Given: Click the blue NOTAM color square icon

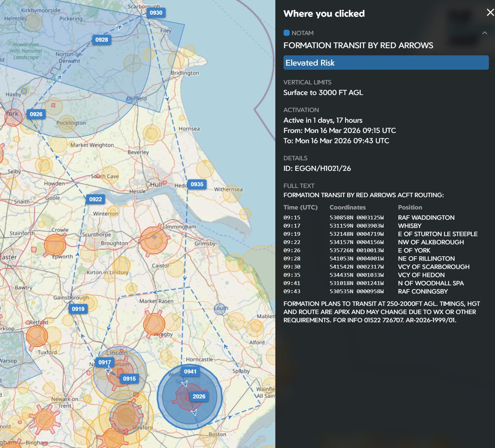Looking at the screenshot, I should coord(287,33).
